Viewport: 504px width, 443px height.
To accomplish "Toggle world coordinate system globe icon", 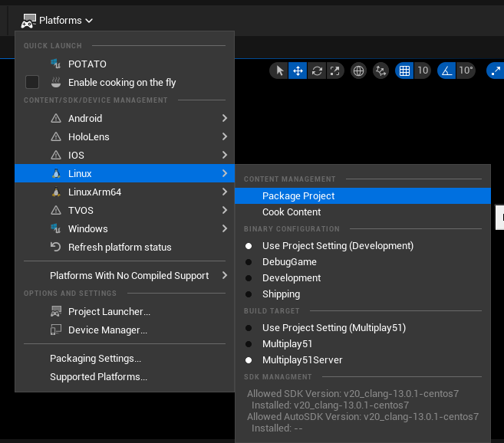I will click(358, 71).
